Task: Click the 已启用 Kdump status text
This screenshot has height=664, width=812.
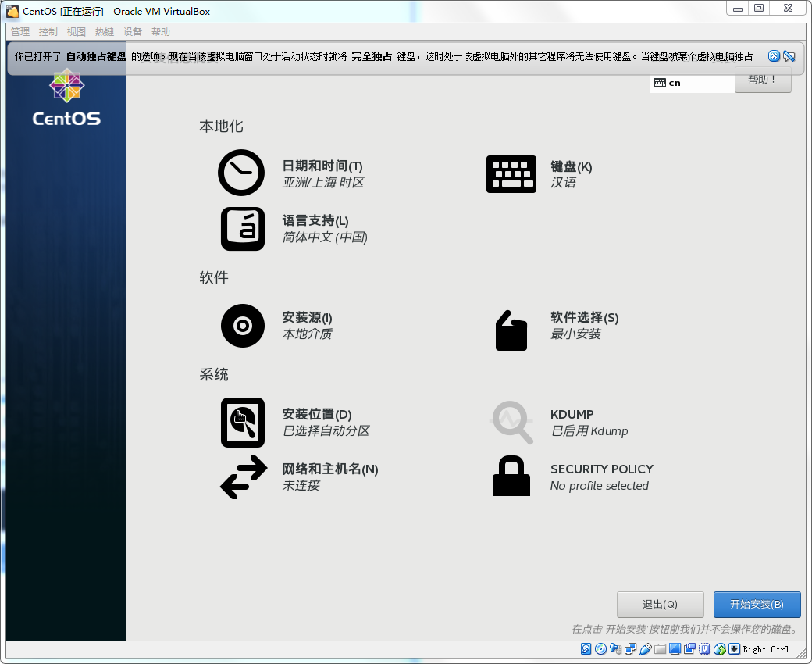Action: 589,431
